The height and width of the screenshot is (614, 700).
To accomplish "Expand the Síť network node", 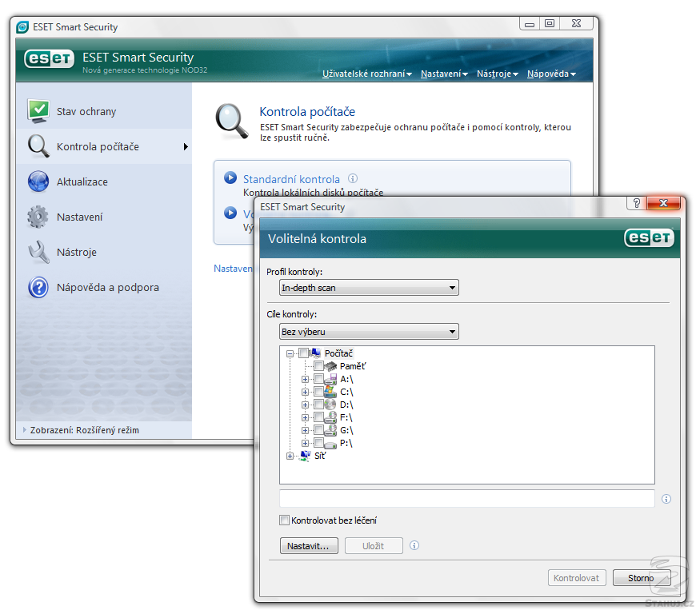I will 290,456.
